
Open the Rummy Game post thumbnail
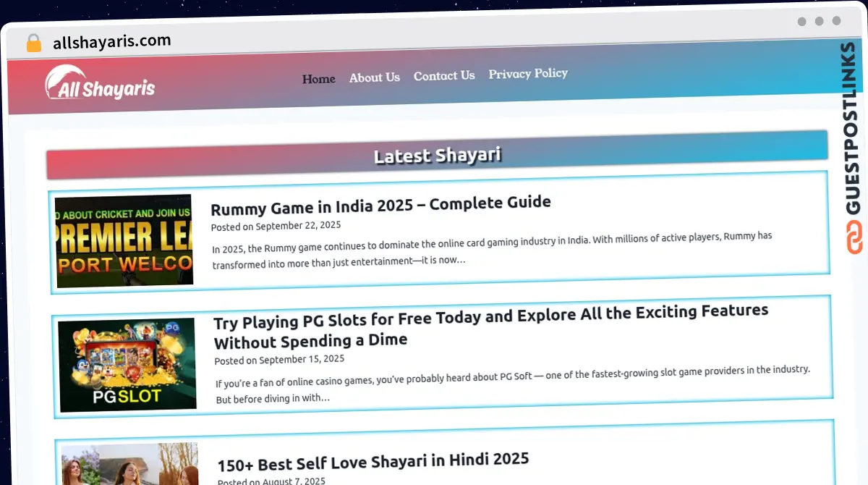pyautogui.click(x=124, y=240)
